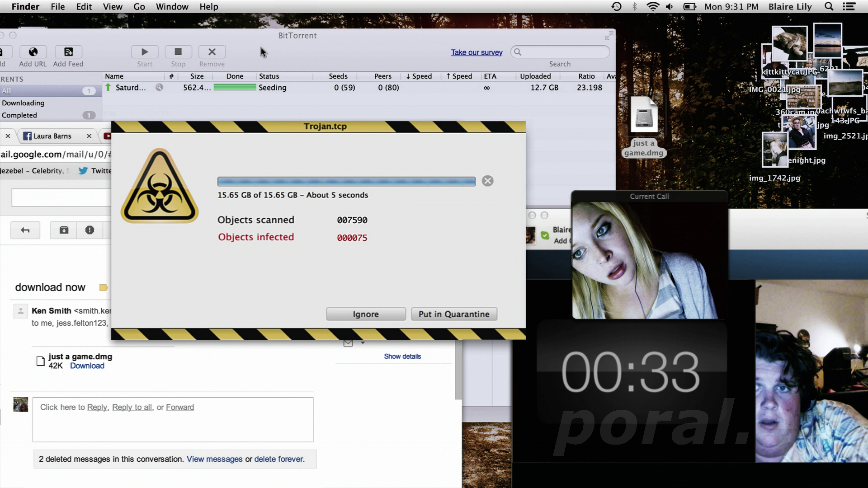Click the Reply link
This screenshot has width=868, height=488.
coord(97,407)
